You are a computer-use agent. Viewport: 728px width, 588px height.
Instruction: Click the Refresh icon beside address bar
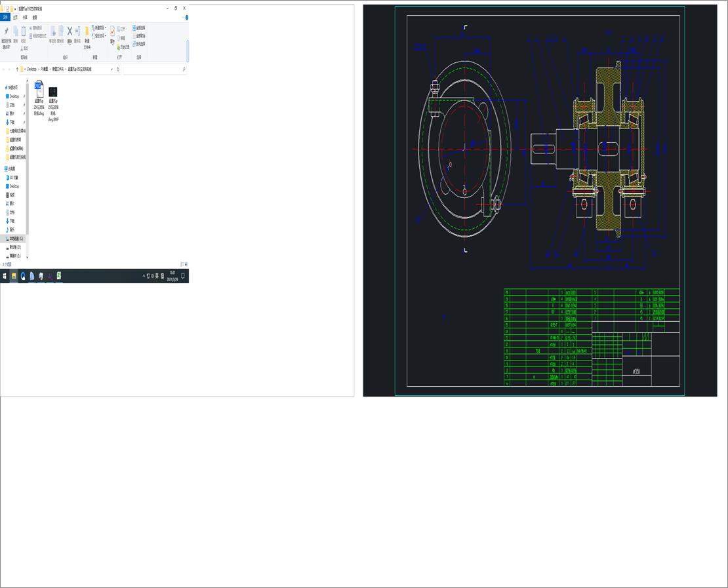[x=118, y=69]
